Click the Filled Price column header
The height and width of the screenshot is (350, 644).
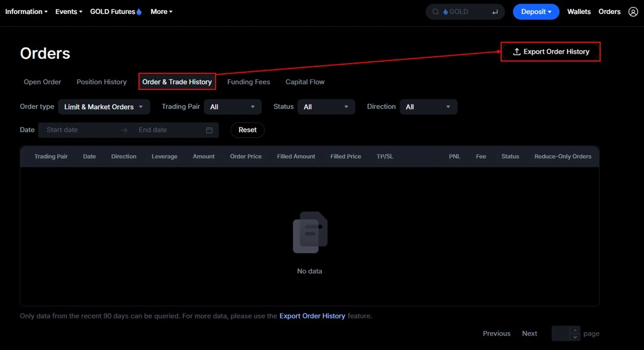[346, 156]
